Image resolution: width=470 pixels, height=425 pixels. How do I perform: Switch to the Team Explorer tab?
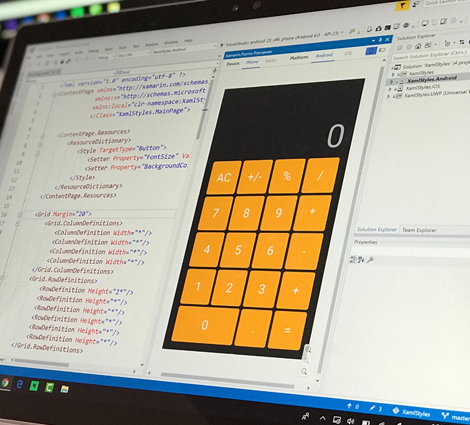pos(419,230)
